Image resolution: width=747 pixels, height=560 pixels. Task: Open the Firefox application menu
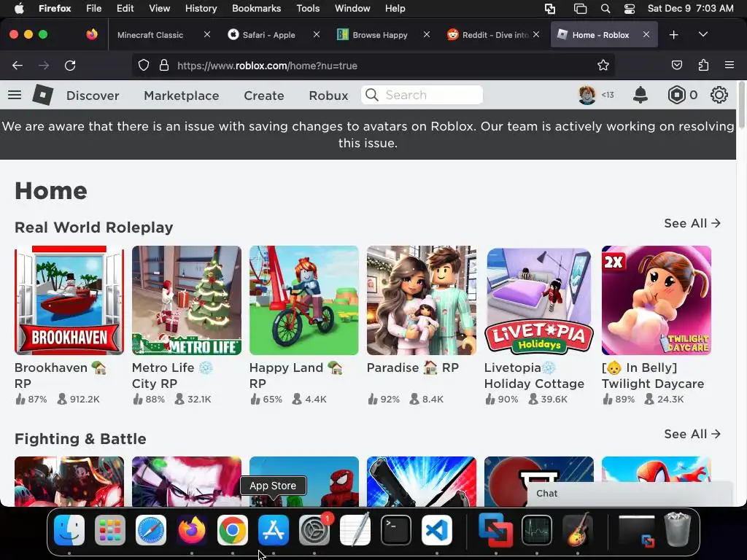tap(729, 65)
